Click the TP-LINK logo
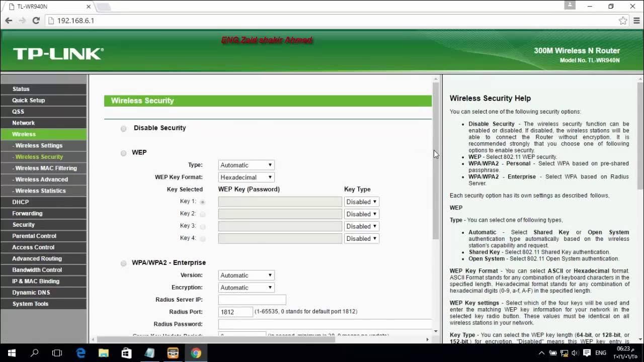The width and height of the screenshot is (644, 362). coord(58,54)
